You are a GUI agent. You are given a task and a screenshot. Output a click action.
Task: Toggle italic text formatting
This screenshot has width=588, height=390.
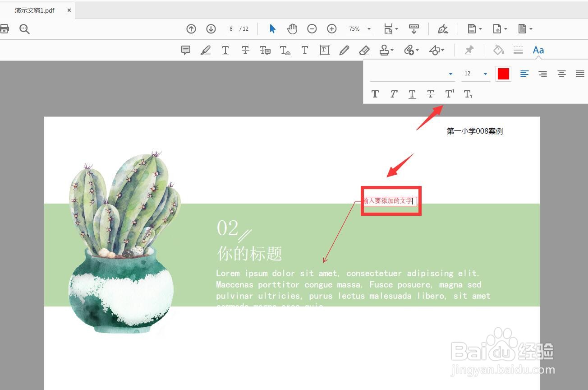[x=393, y=93]
